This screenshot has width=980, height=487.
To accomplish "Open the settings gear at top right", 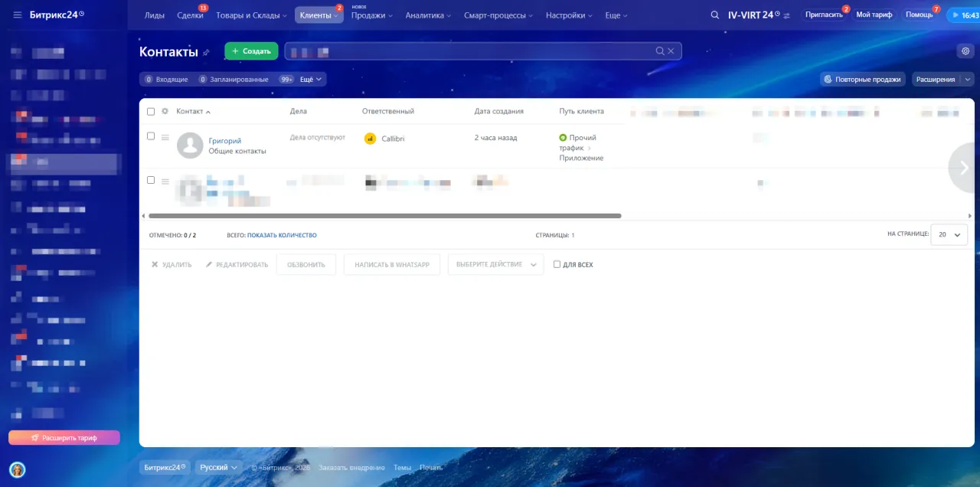I will tap(965, 51).
